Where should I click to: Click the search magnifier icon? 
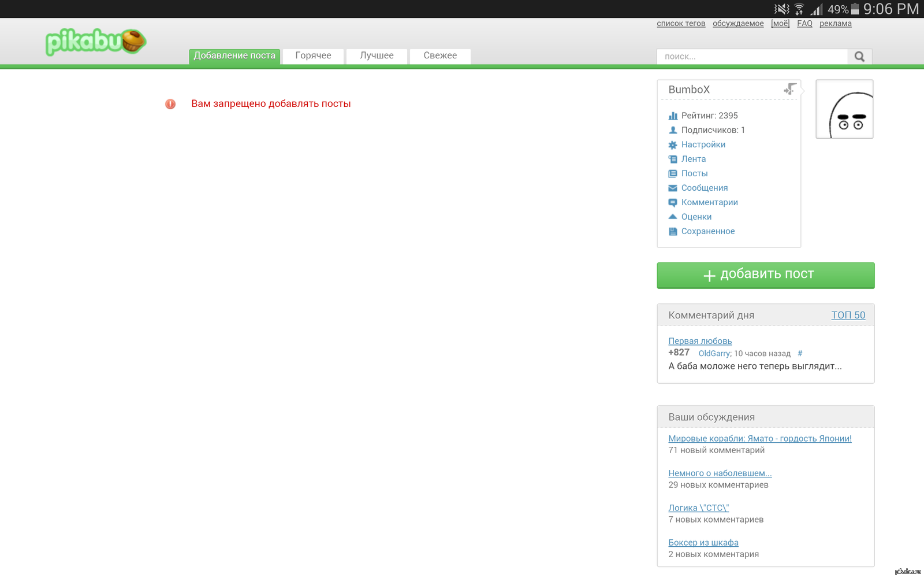point(859,57)
